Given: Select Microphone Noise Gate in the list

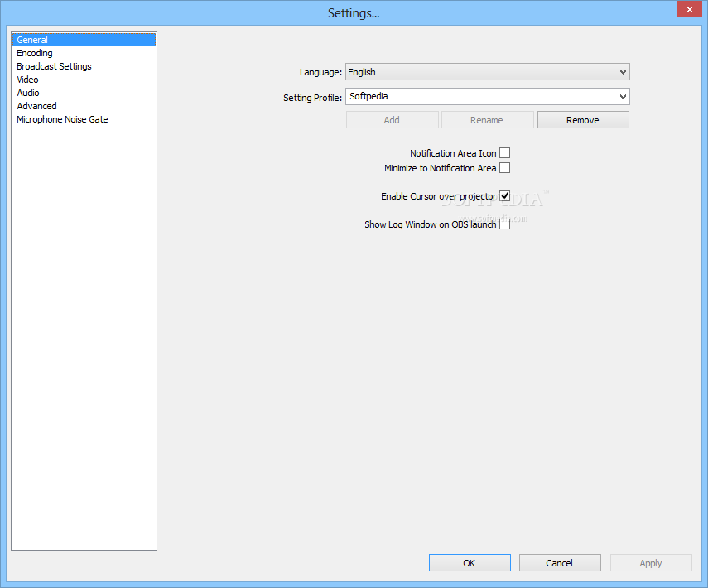Looking at the screenshot, I should tap(84, 119).
